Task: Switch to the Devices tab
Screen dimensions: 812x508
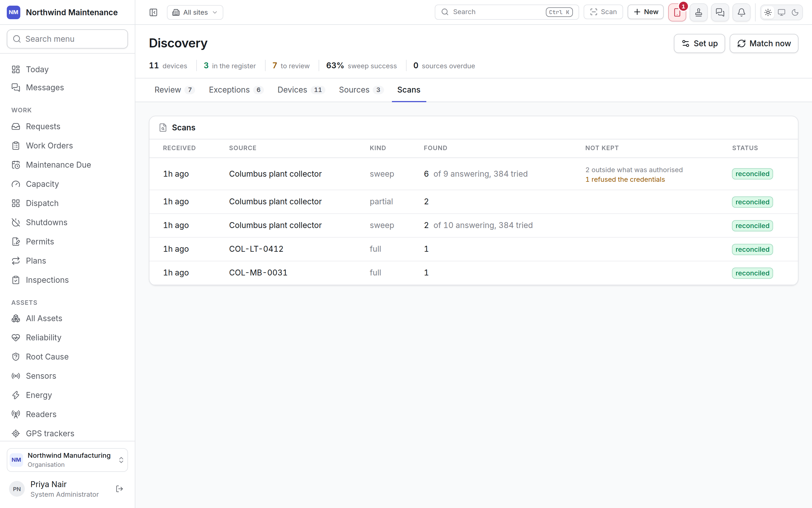Action: [301, 90]
